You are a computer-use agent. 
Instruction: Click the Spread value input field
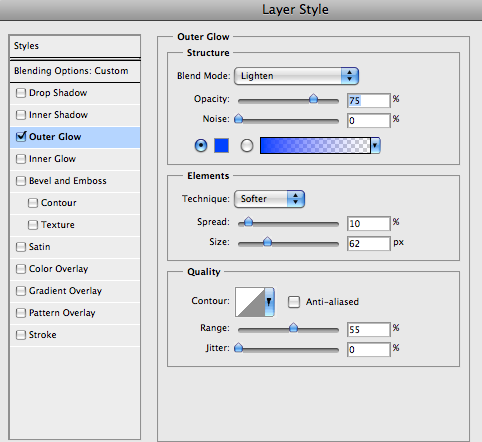(x=369, y=223)
